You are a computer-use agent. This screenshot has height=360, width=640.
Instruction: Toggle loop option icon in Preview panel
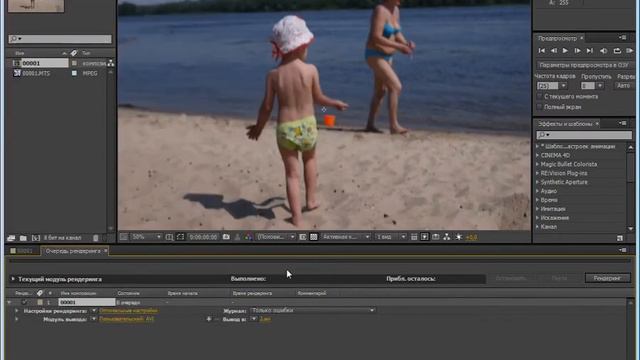tap(617, 51)
